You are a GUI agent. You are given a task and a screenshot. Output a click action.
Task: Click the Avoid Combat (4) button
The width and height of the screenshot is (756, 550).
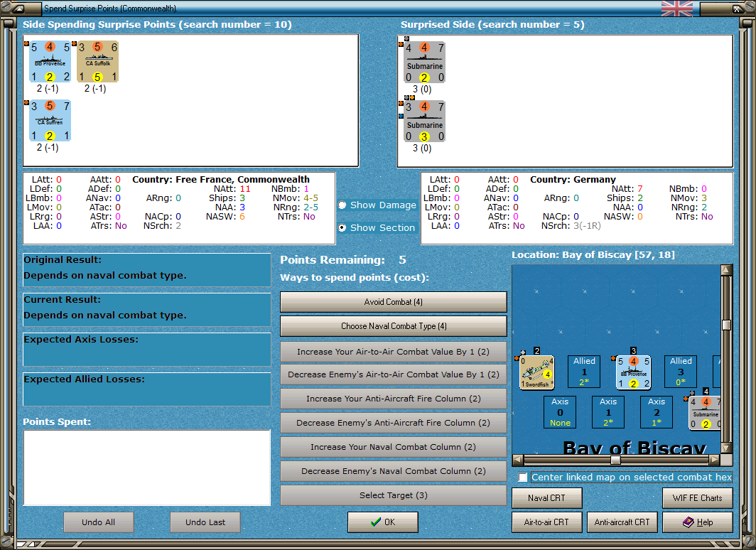pos(394,302)
